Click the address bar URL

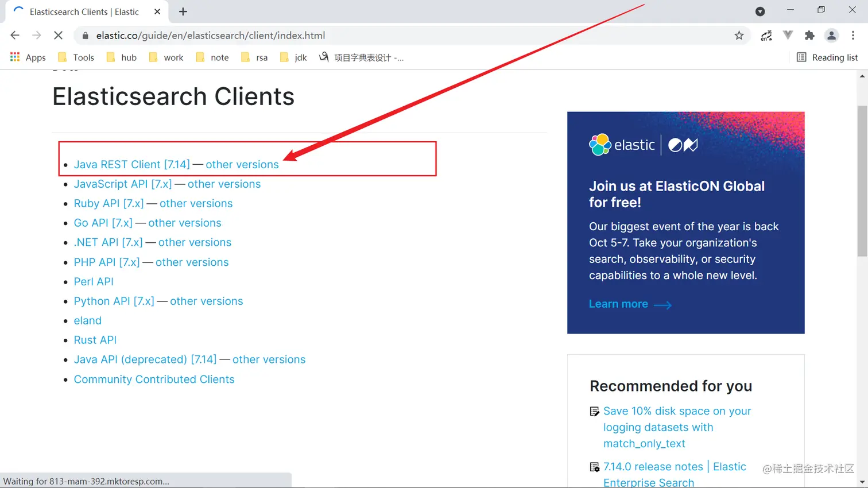pos(211,36)
